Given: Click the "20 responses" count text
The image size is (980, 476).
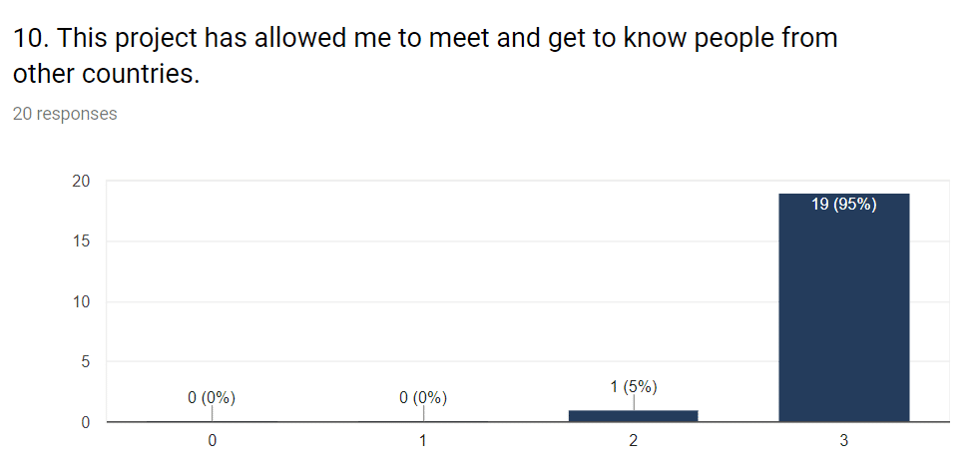Looking at the screenshot, I should 65,114.
